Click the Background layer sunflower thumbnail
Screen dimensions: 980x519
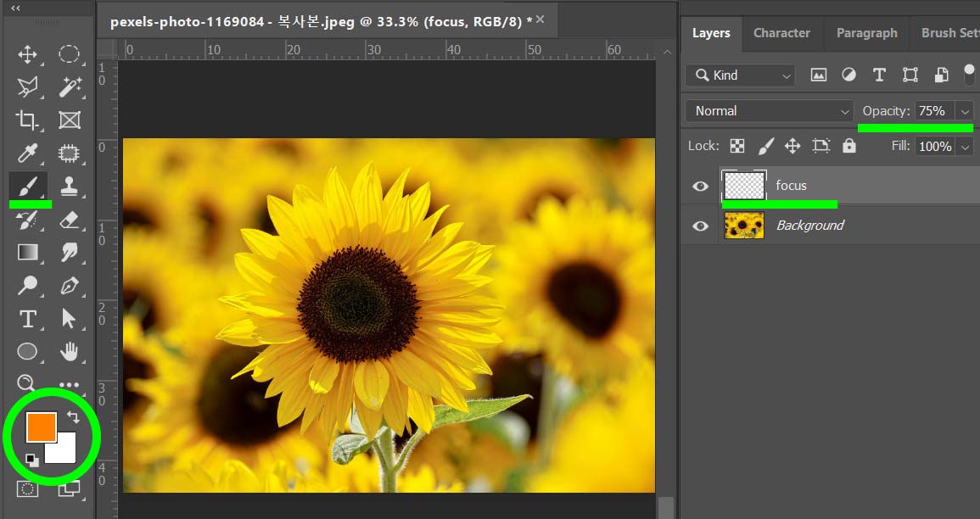[744, 226]
